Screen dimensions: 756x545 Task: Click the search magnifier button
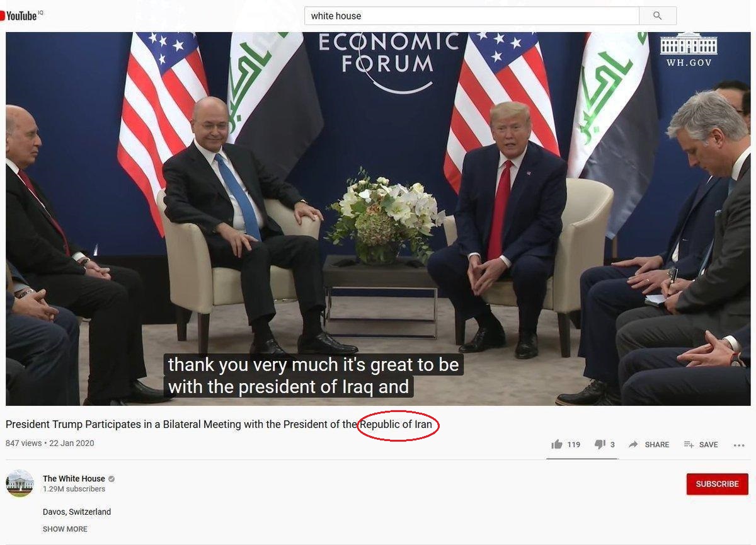pos(658,16)
